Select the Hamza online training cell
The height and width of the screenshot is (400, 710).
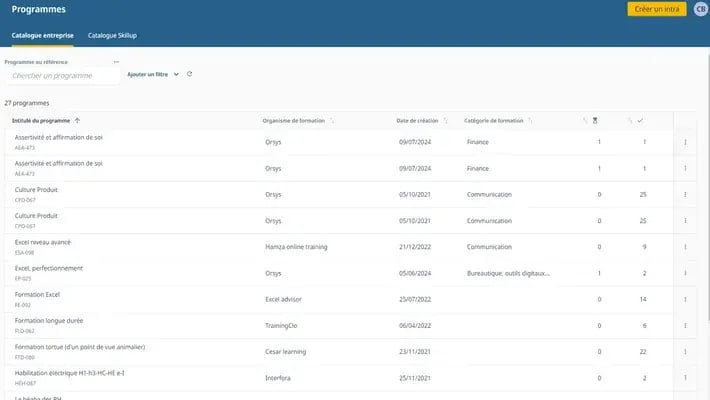click(296, 247)
